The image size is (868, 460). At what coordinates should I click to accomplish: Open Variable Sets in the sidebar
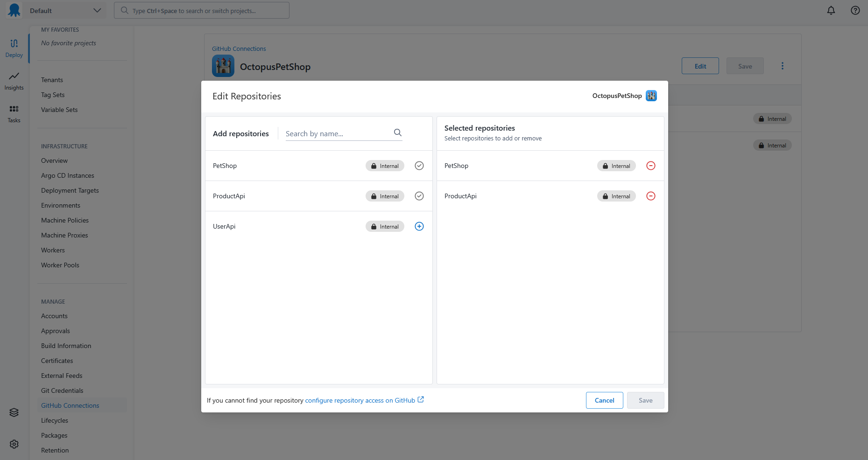pyautogui.click(x=59, y=110)
